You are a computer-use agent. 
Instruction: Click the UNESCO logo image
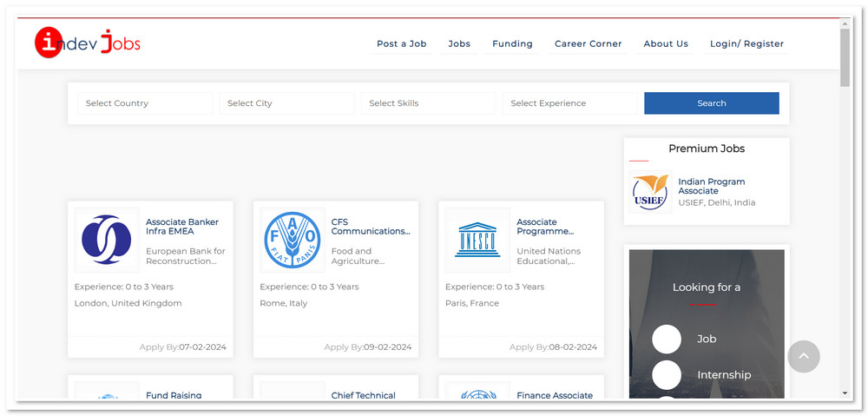coord(477,240)
